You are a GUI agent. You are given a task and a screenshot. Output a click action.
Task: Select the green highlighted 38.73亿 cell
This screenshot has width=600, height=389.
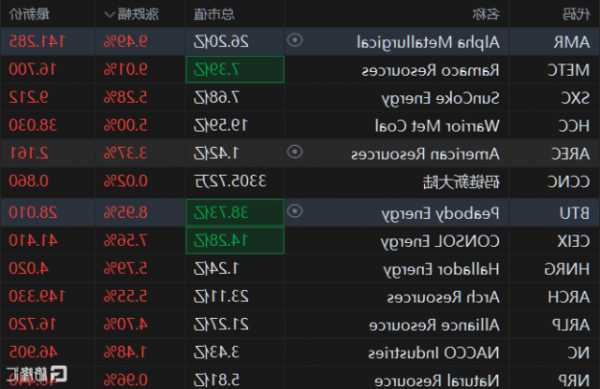[x=235, y=213]
